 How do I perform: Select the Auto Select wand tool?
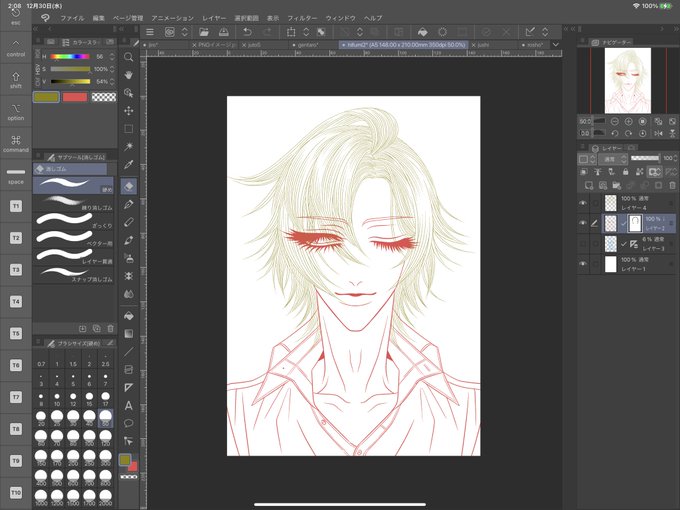[128, 147]
